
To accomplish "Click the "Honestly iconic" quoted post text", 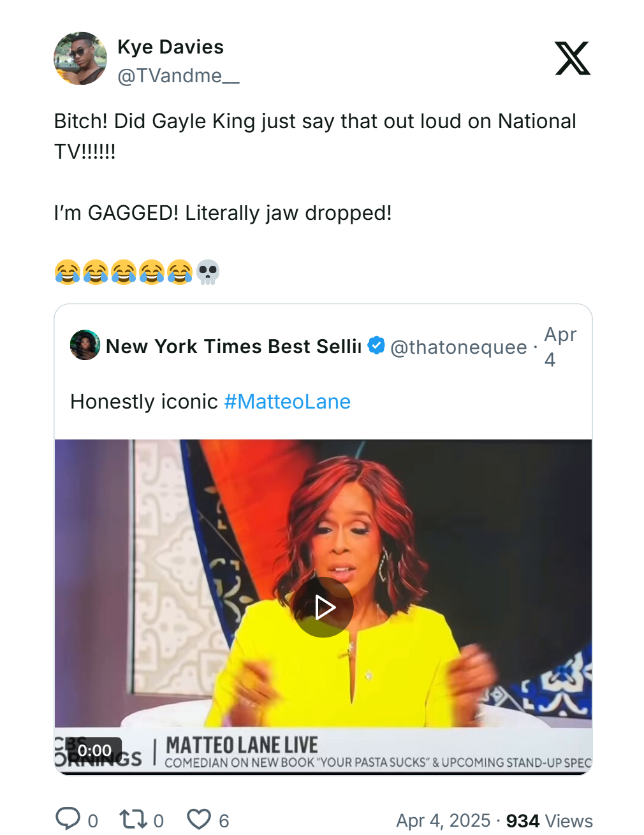I will (x=144, y=402).
